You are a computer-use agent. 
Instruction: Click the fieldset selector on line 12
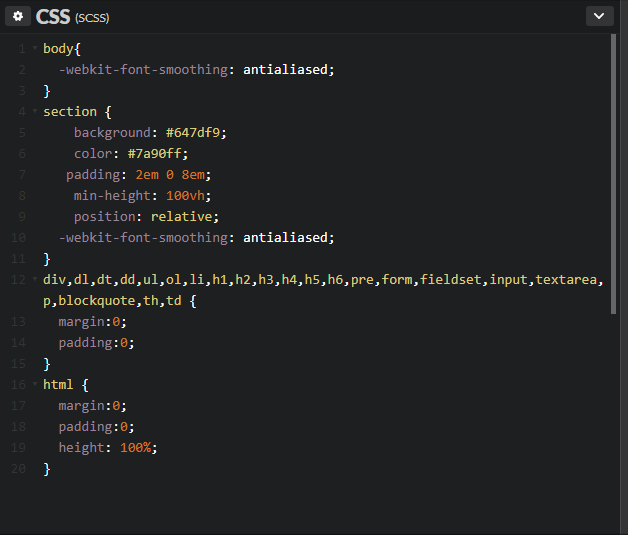click(450, 280)
